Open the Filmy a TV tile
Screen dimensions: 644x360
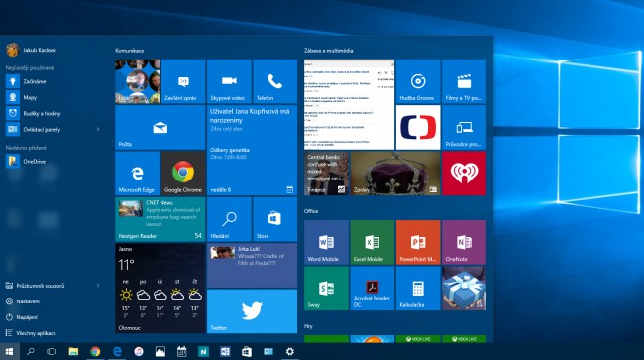click(x=464, y=81)
